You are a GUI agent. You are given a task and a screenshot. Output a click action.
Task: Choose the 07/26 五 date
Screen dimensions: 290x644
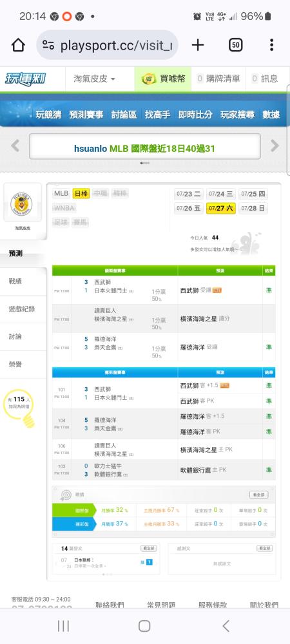pyautogui.click(x=189, y=208)
